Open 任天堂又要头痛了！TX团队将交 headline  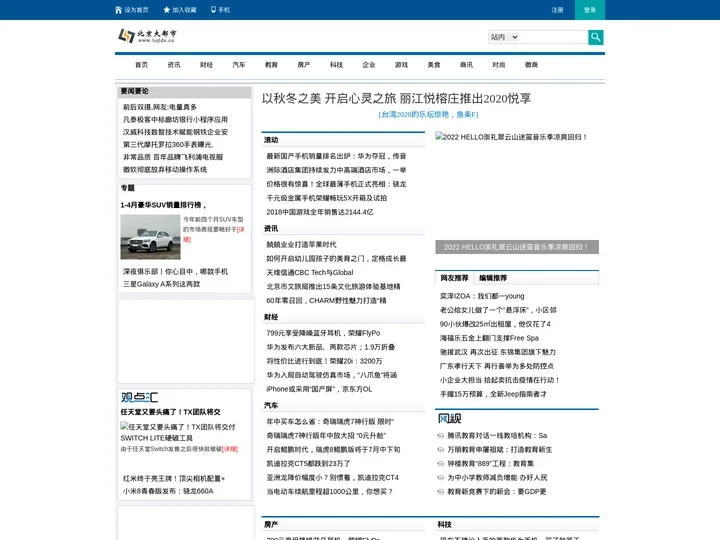click(170, 412)
